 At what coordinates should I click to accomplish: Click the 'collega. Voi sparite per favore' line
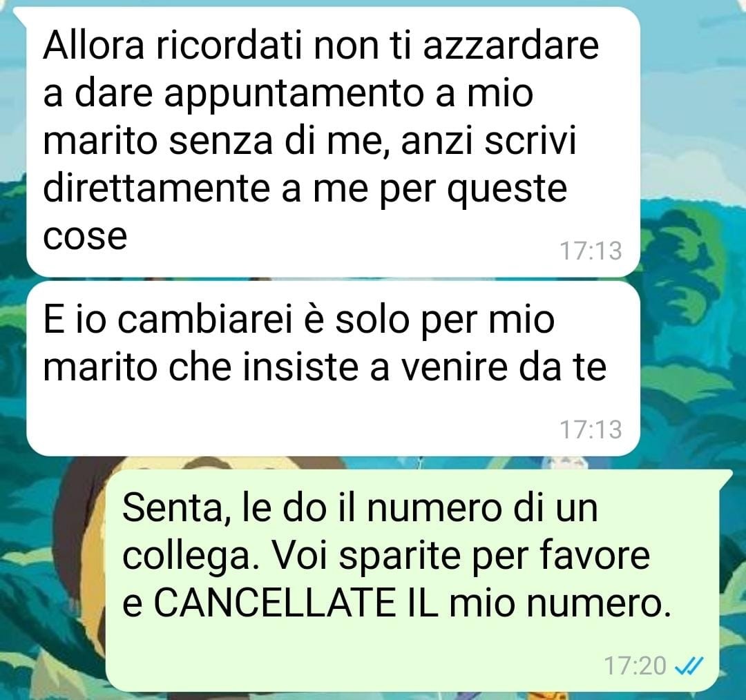(x=386, y=556)
